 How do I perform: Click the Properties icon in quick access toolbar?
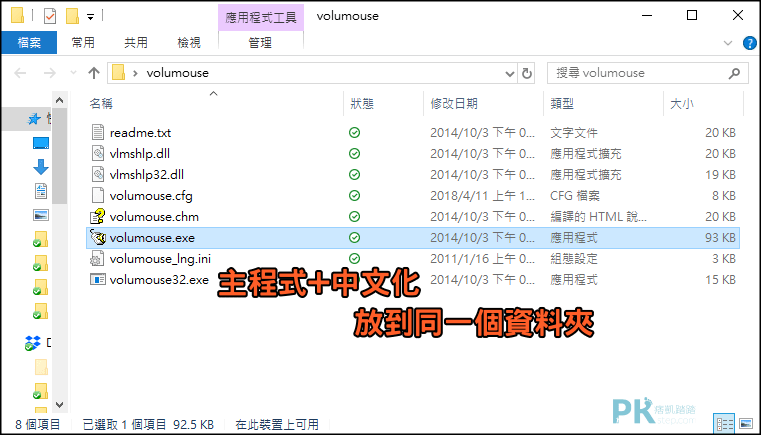(x=50, y=16)
